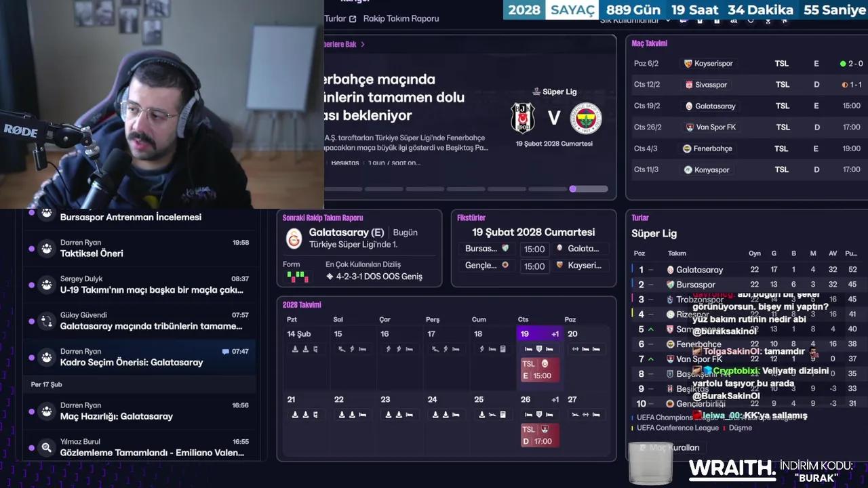
Task: Click the Bursaspor crest in the league table
Action: click(x=670, y=285)
